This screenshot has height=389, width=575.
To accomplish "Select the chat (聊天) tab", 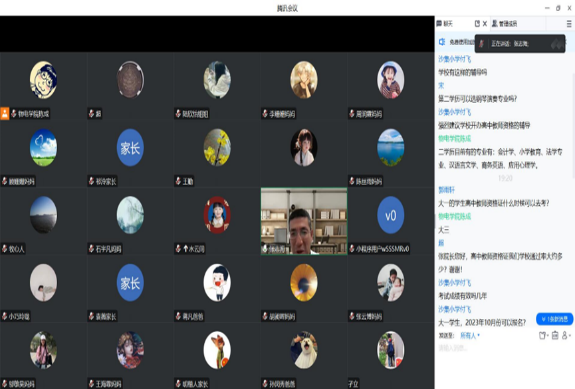I will tap(444, 24).
